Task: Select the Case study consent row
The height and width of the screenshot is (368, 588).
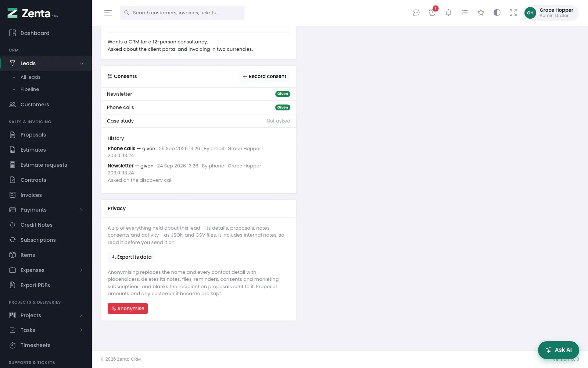Action: tap(198, 121)
